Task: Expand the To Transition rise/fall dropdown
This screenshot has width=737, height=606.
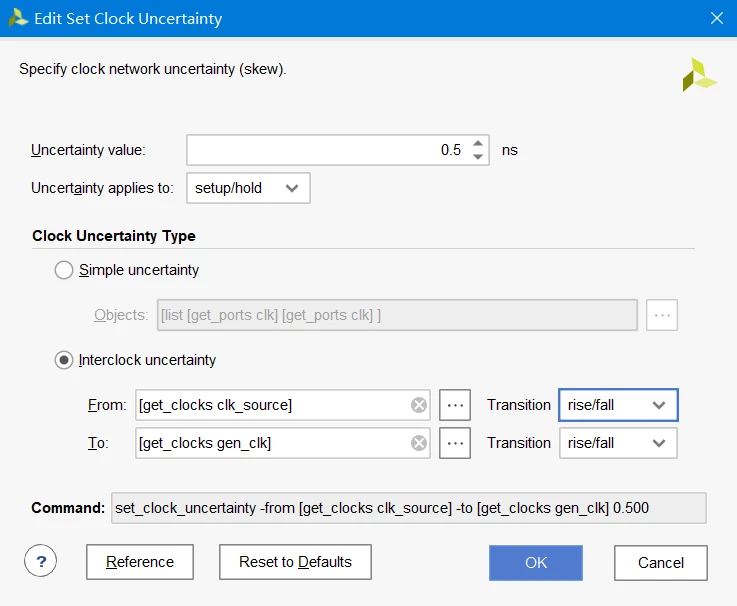Action: 618,443
